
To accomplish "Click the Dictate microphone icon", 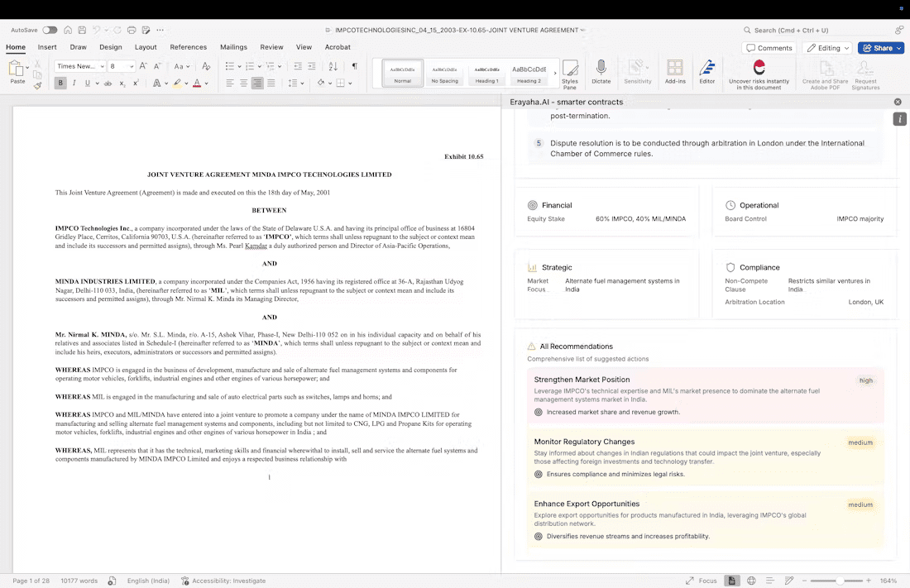I will (x=601, y=69).
